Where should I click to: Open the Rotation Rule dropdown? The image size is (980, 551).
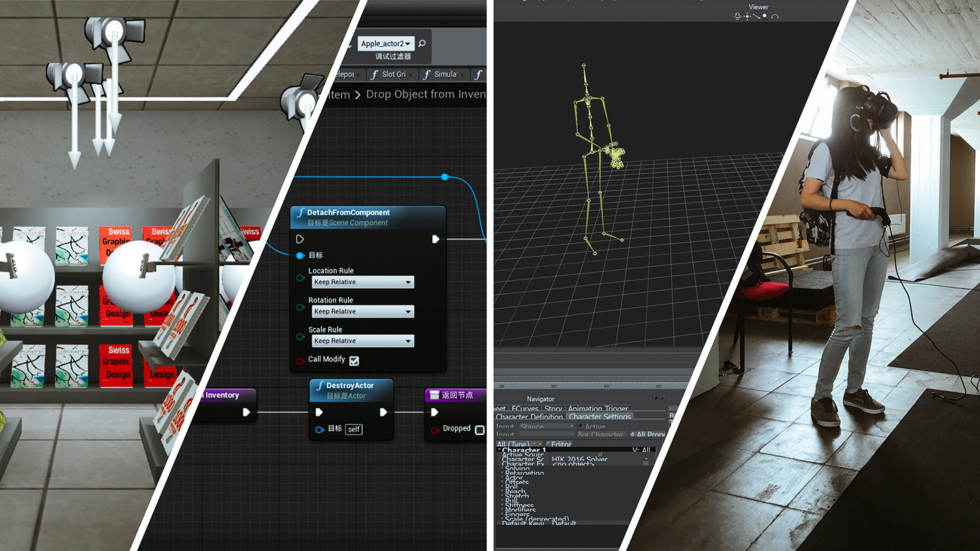coord(363,312)
